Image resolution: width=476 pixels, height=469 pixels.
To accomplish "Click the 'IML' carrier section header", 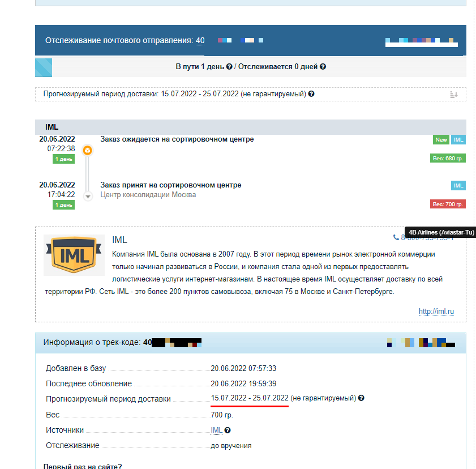I will 250,127.
